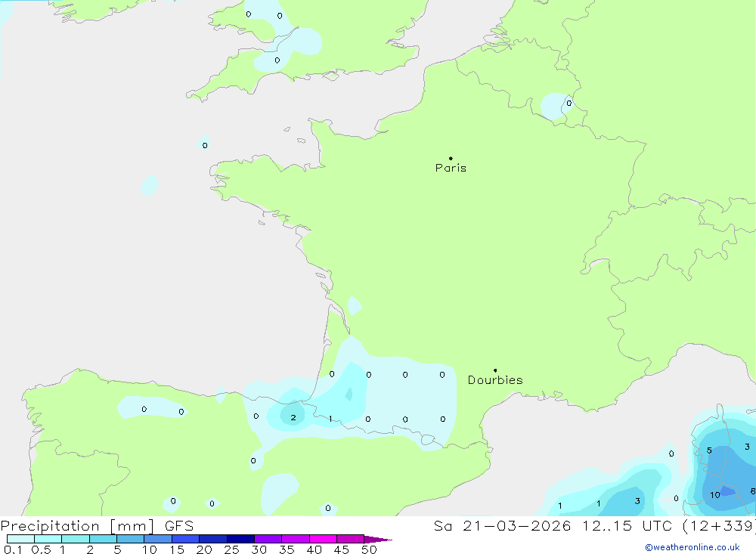Click the 12..15 UTC time text
Image resolution: width=756 pixels, height=554 pixels.
click(627, 526)
